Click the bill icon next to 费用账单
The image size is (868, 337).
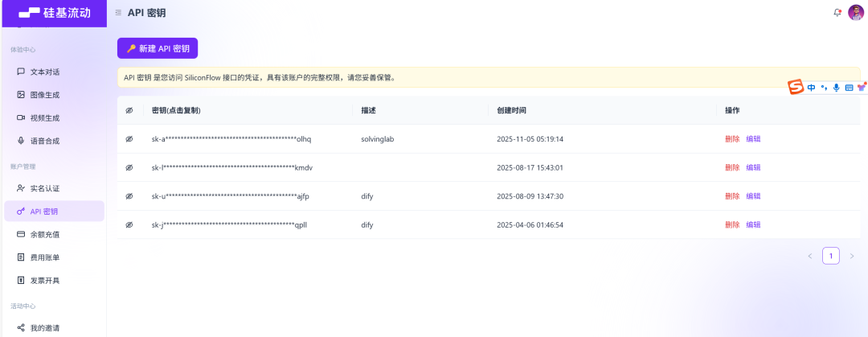pos(21,257)
